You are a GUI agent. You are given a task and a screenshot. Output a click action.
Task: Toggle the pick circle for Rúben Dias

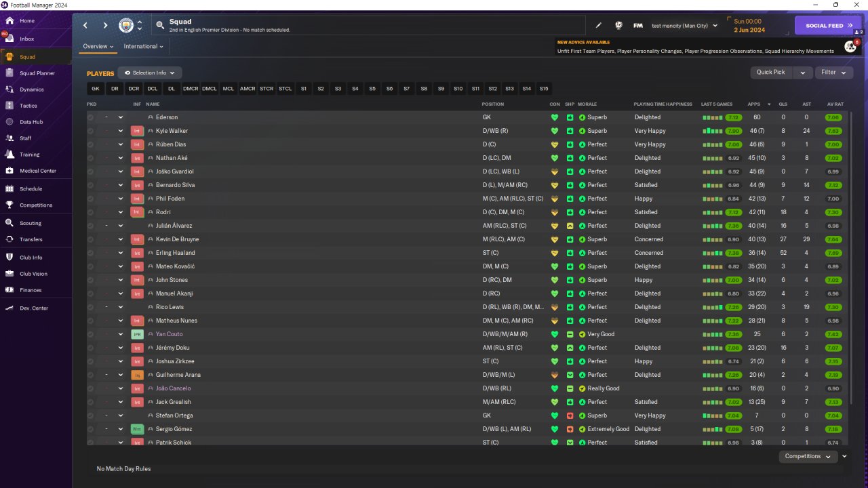[91, 144]
